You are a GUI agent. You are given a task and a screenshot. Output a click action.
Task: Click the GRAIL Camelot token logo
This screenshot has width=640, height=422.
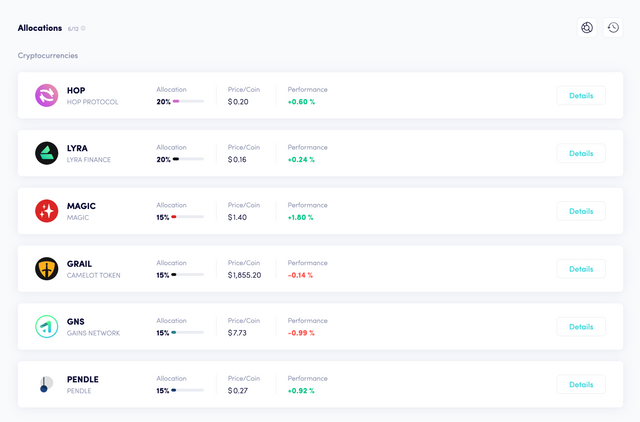click(x=47, y=269)
